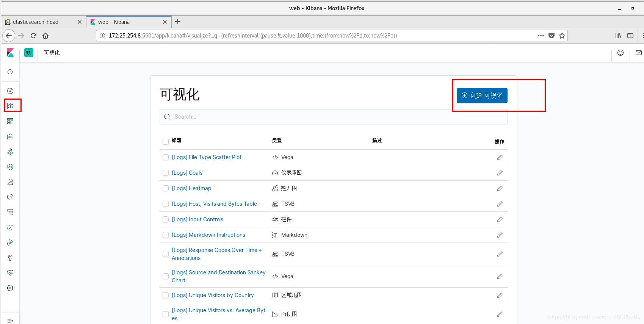Open the mail newsfeed icon in header
644x324 pixels.
pyautogui.click(x=639, y=53)
